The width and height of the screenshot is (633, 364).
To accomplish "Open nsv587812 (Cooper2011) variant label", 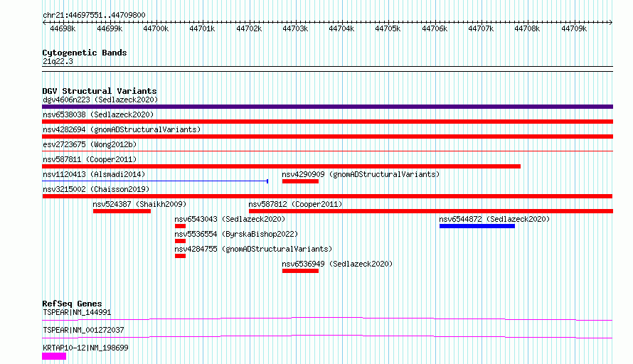I will click(x=295, y=204).
